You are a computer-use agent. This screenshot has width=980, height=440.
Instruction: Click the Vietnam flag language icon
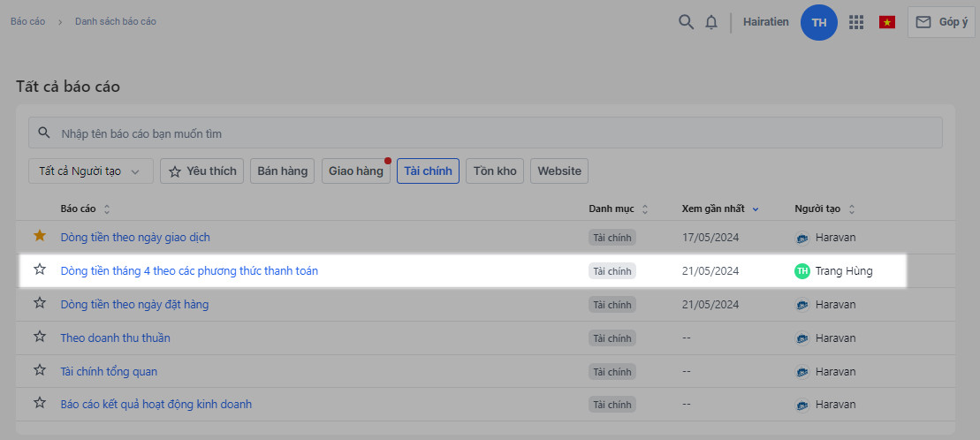coord(887,22)
